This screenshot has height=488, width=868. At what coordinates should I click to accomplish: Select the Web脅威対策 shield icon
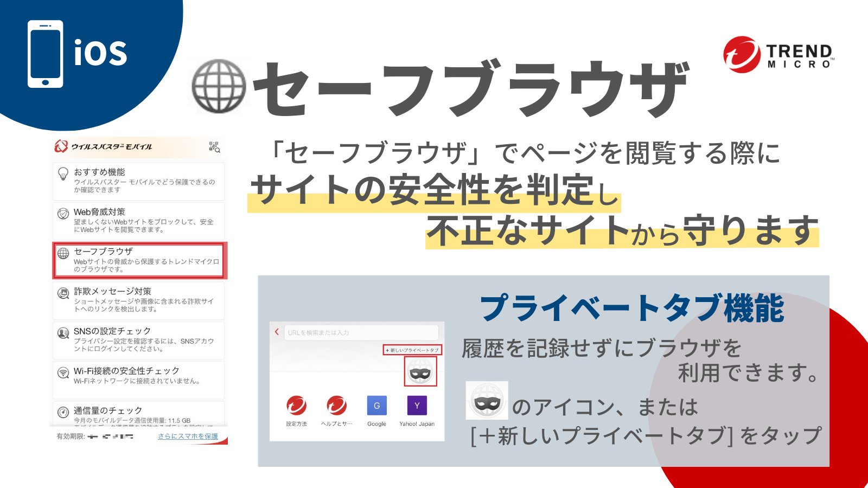(x=63, y=214)
